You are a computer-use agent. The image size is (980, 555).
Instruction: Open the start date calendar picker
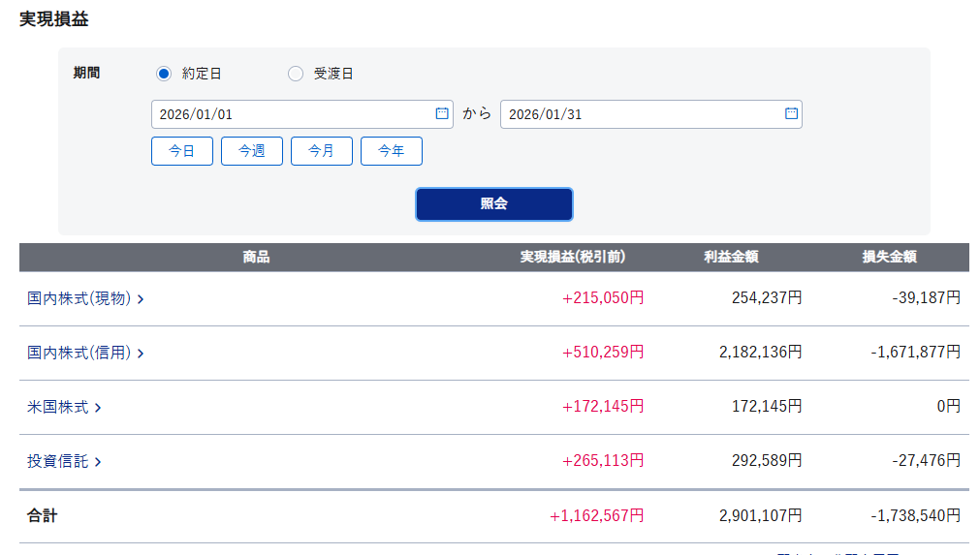(x=442, y=114)
